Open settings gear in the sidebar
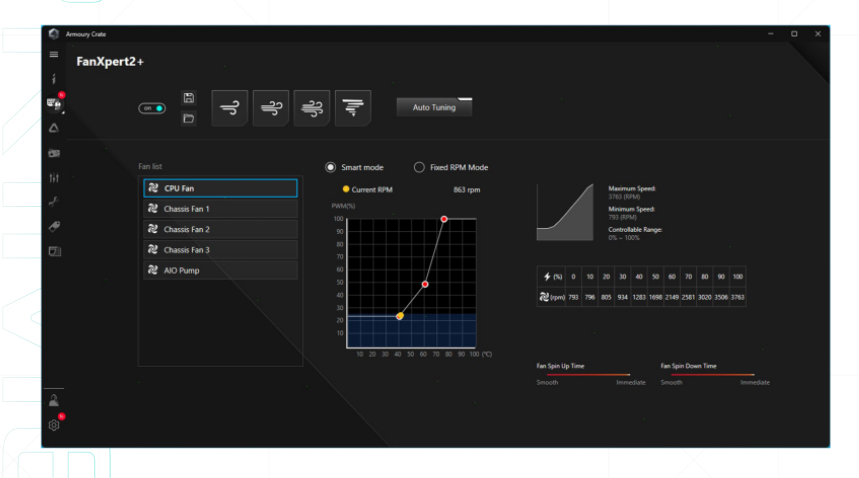Viewport: 859px width, 478px height. click(x=55, y=424)
